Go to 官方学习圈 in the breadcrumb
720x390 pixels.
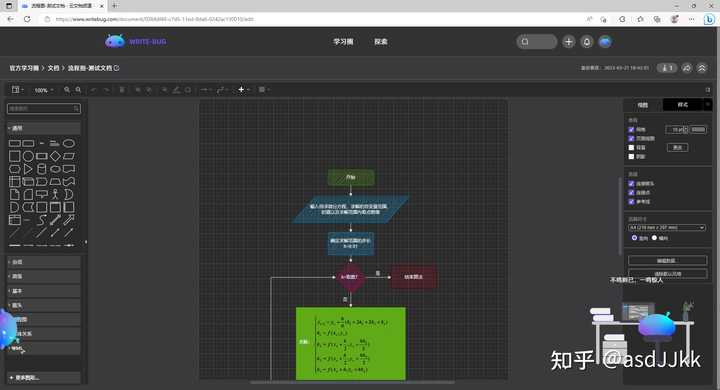(x=24, y=68)
